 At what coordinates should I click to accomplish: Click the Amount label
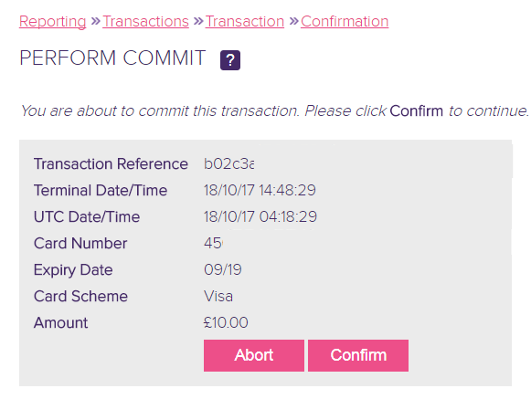60,322
